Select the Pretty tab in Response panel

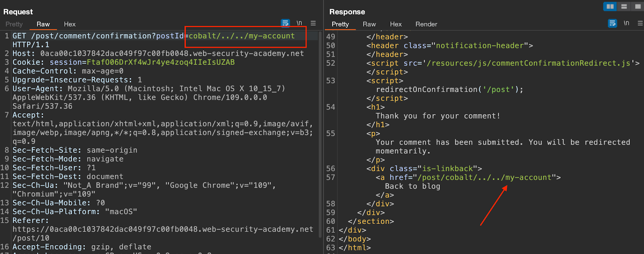point(340,24)
